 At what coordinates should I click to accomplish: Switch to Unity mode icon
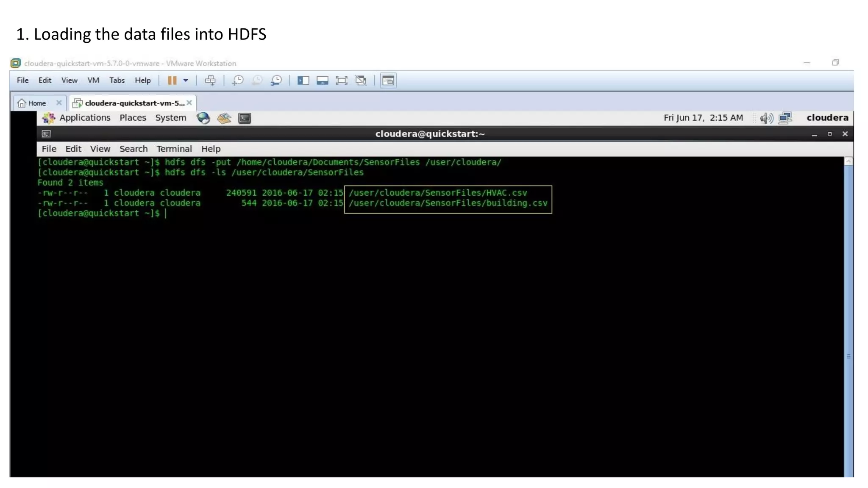tap(361, 80)
